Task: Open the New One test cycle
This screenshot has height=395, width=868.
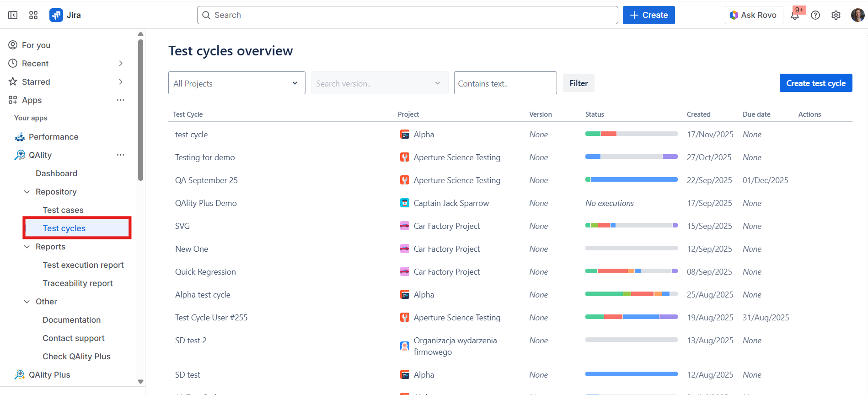Action: tap(192, 249)
